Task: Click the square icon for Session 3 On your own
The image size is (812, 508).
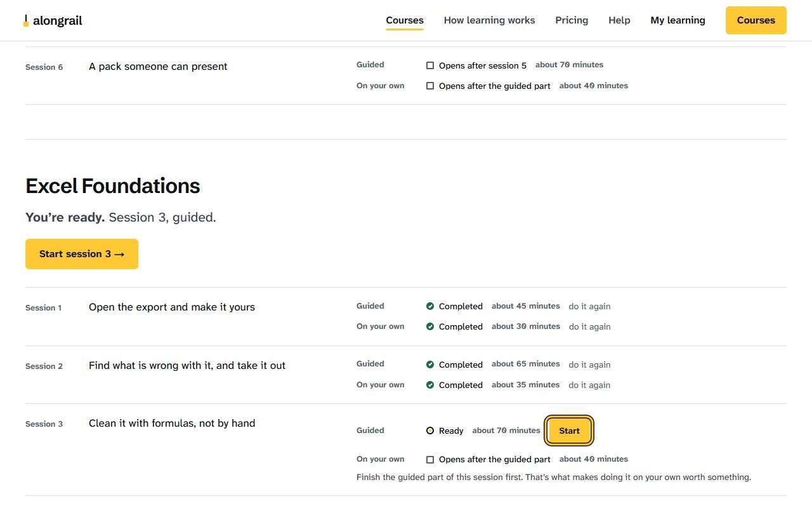Action: coord(430,459)
